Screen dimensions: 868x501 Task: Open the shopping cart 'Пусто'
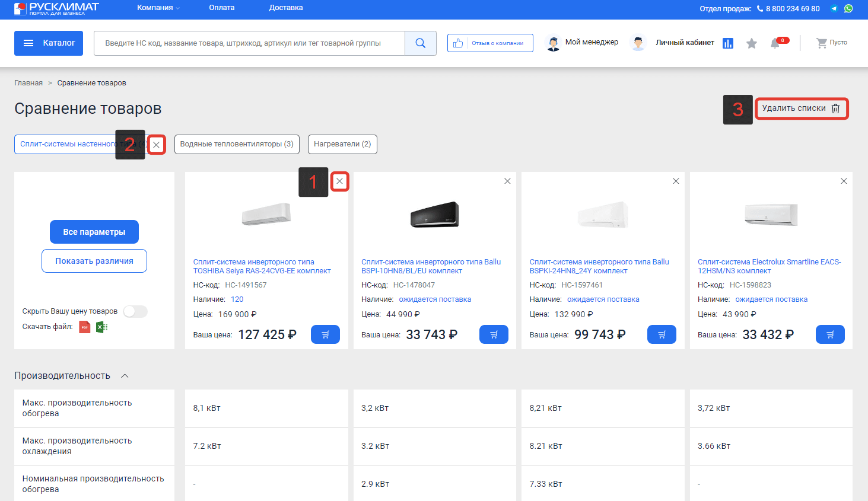point(832,43)
